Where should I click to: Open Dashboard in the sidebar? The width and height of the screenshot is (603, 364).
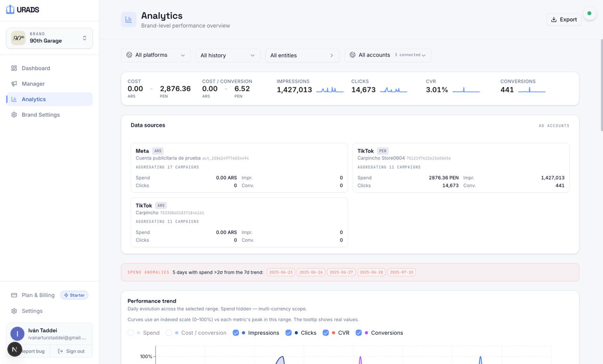(49, 68)
